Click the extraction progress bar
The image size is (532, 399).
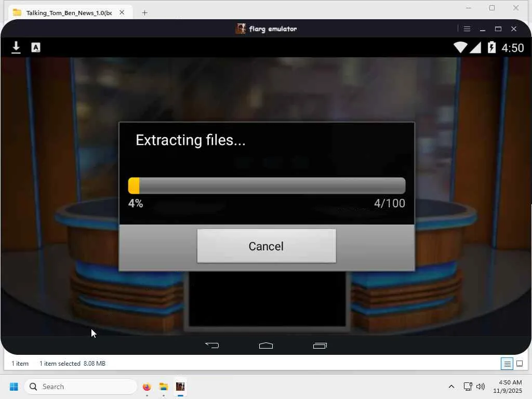[267, 185]
